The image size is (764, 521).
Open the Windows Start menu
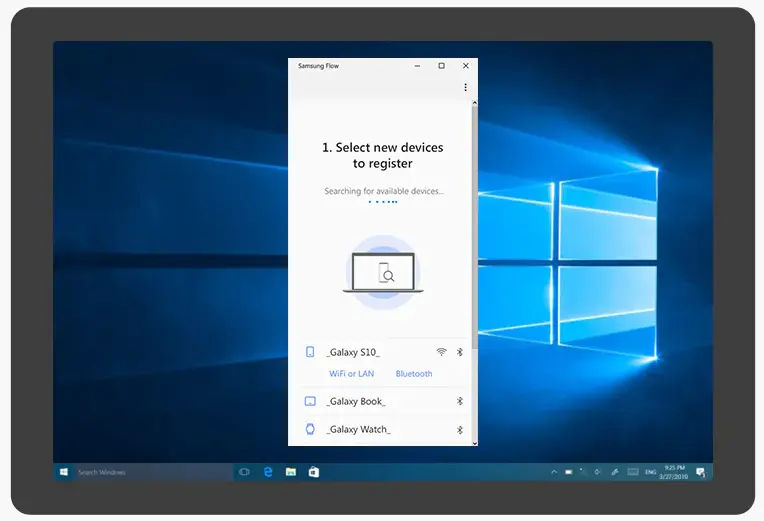64,472
